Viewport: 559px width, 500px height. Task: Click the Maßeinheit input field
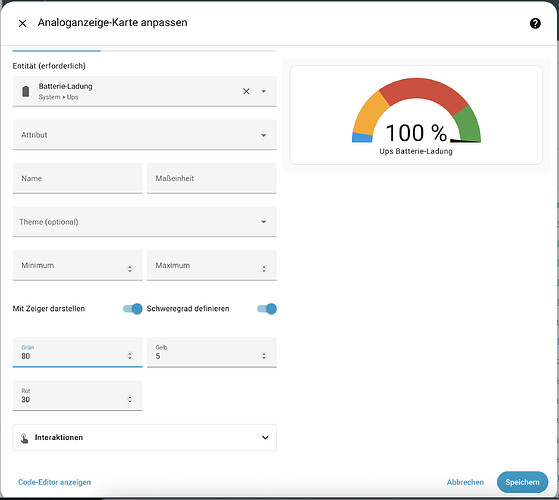coord(212,179)
